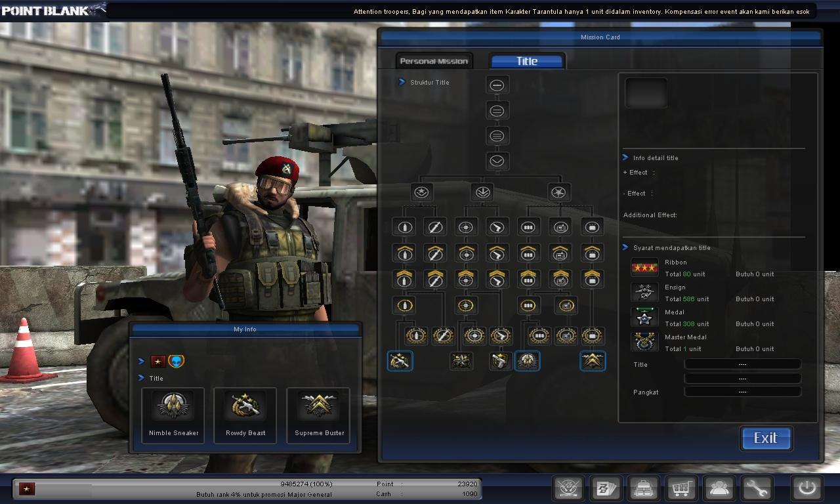This screenshot has height=504, width=840.
Task: Click the Master Medal requirement icon
Action: coord(644,342)
